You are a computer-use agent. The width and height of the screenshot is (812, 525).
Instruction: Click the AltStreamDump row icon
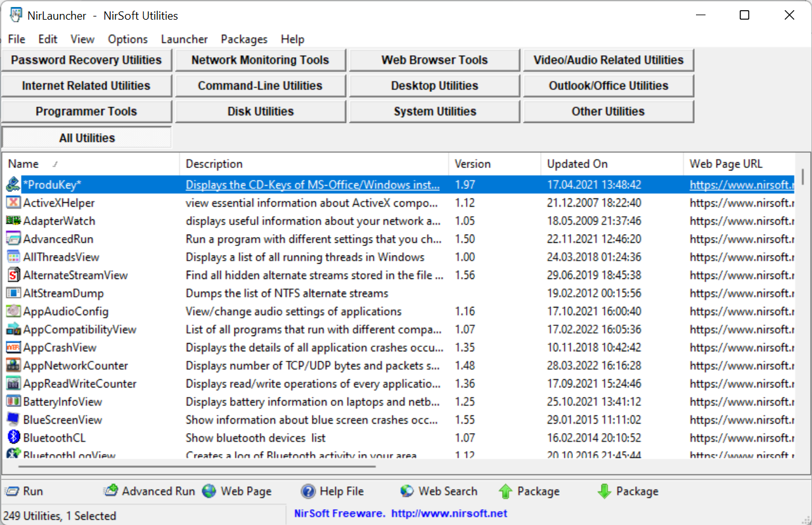coord(13,293)
